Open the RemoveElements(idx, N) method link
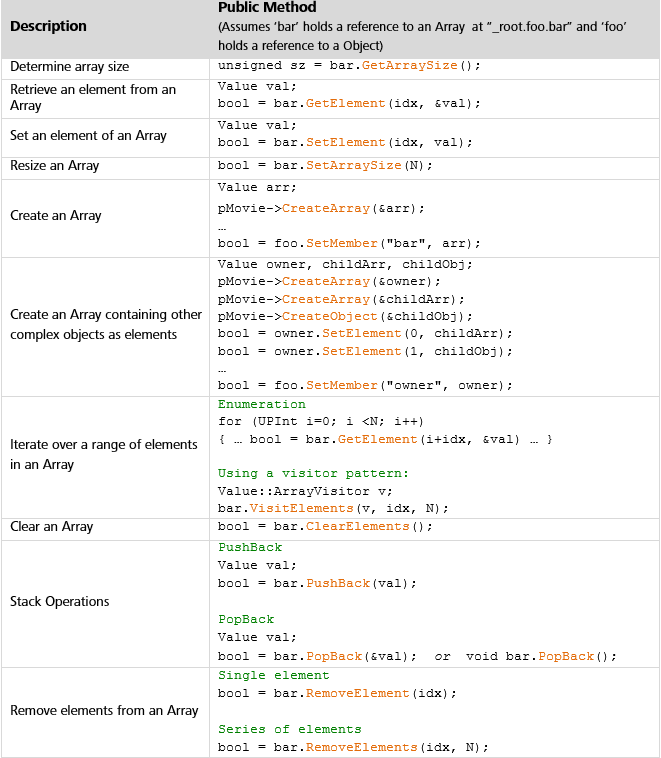The height and width of the screenshot is (758, 661). pos(355,747)
